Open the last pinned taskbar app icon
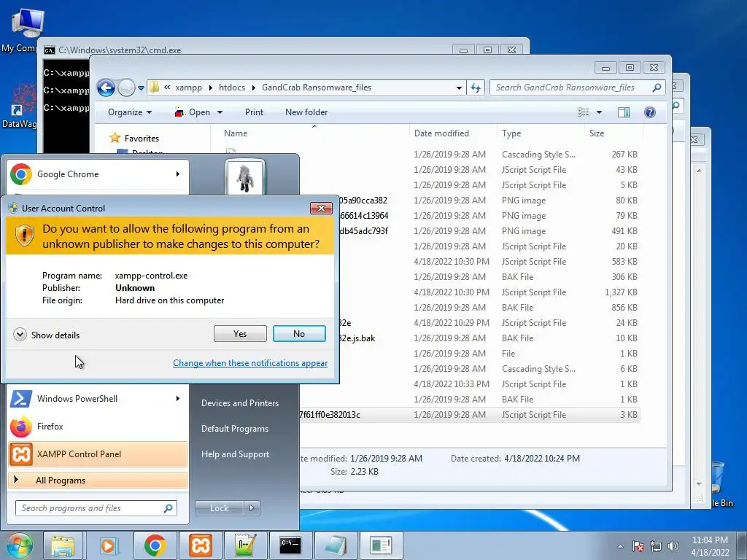Viewport: 747px width, 560px height. tap(381, 545)
